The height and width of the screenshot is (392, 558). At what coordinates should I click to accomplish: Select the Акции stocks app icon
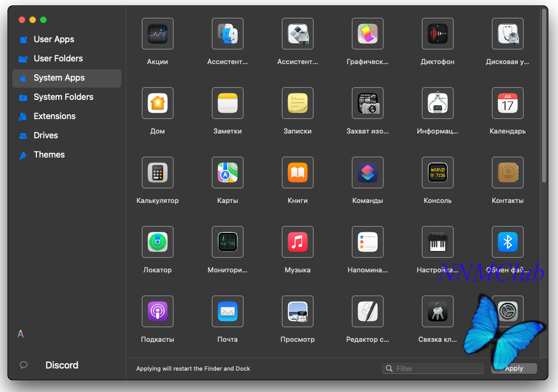pos(157,34)
